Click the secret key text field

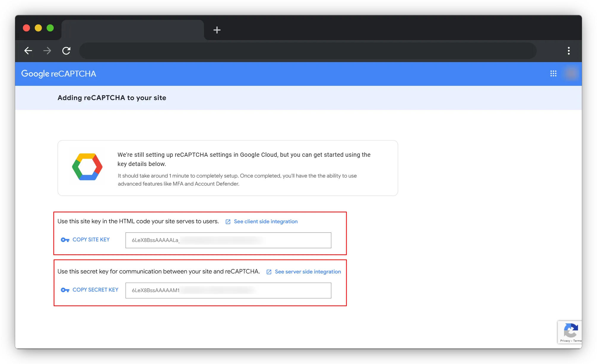[228, 290]
